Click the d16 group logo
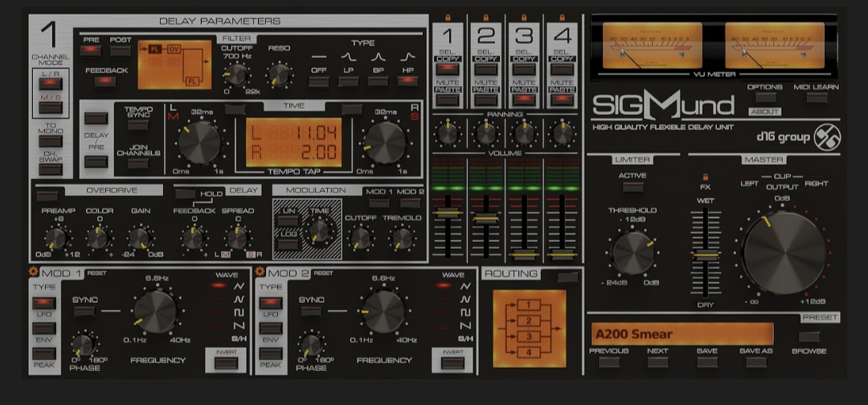The height and width of the screenshot is (405, 868). [x=798, y=137]
